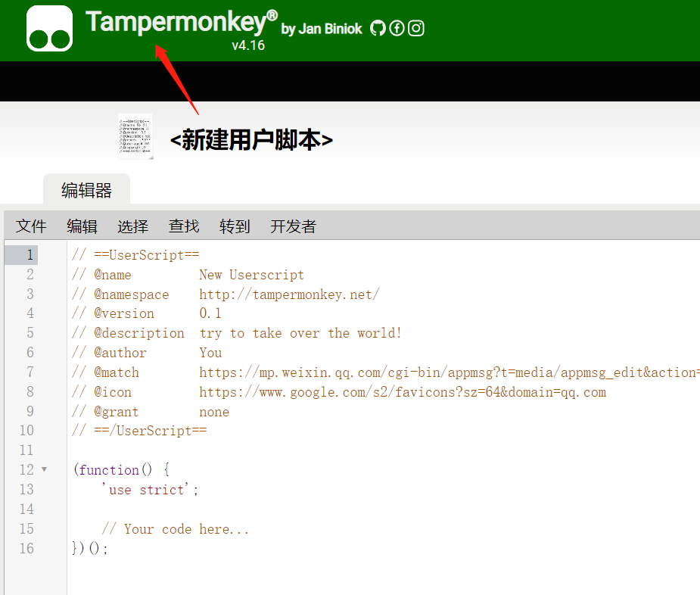The image size is (700, 595).
Task: Click the Tampermonkey title text
Action: pyautogui.click(x=182, y=21)
